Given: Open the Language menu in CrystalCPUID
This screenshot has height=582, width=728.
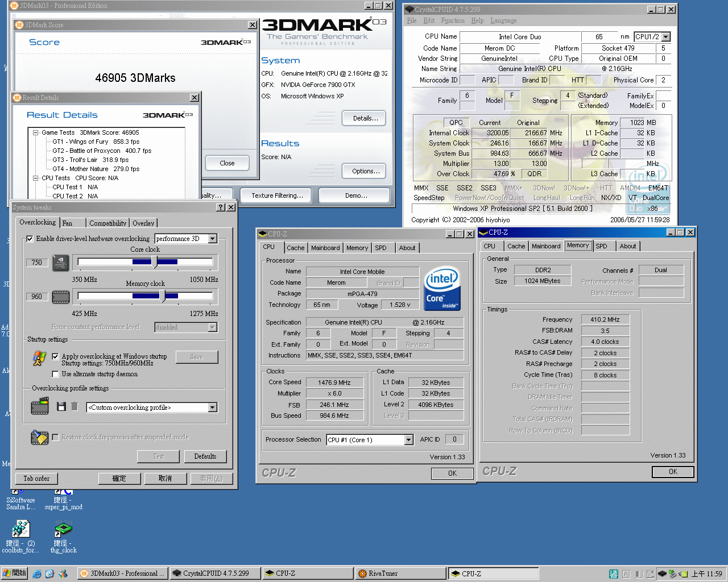Looking at the screenshot, I should 503,20.
